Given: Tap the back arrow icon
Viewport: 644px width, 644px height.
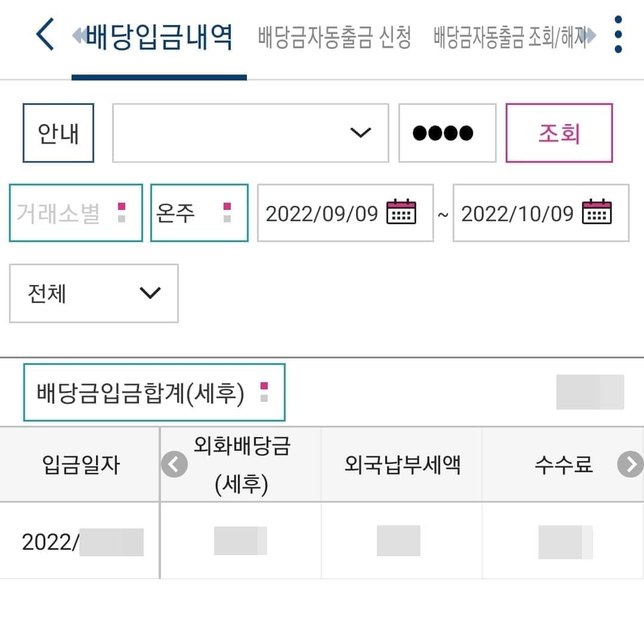Looking at the screenshot, I should (x=45, y=35).
